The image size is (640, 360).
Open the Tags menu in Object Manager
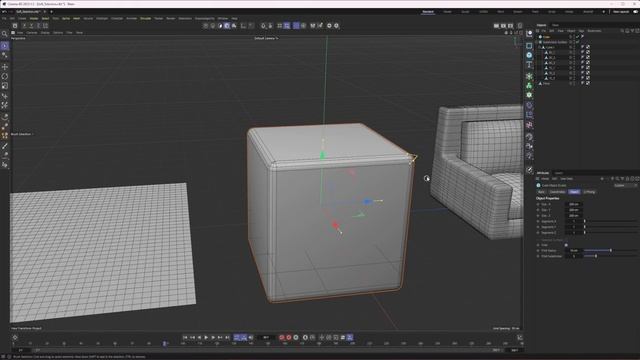click(581, 31)
